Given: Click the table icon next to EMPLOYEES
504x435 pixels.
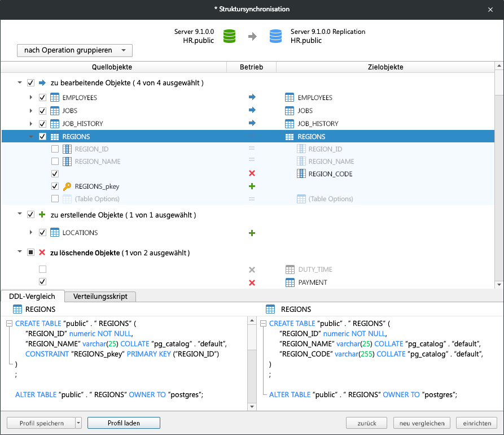Looking at the screenshot, I should 54,97.
